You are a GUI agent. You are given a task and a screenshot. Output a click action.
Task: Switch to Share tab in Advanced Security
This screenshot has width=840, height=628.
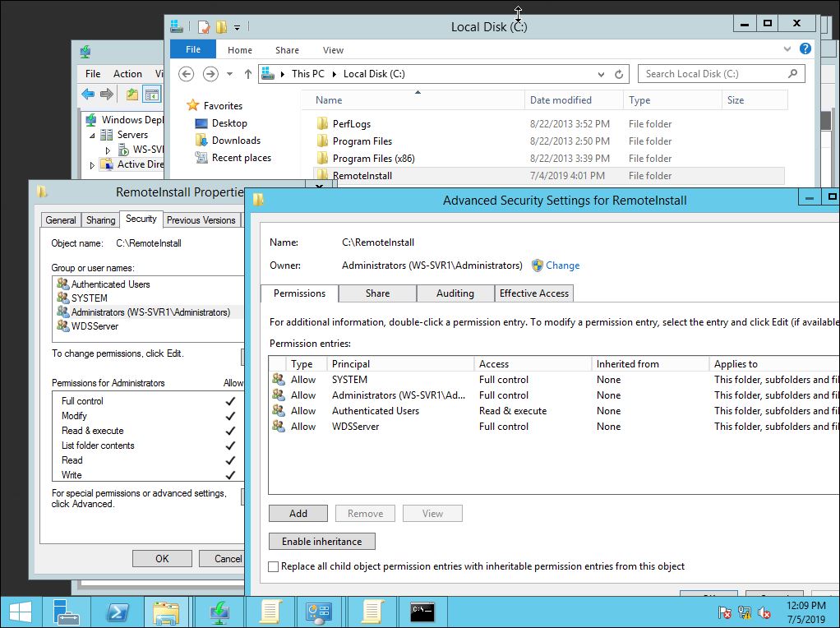378,293
